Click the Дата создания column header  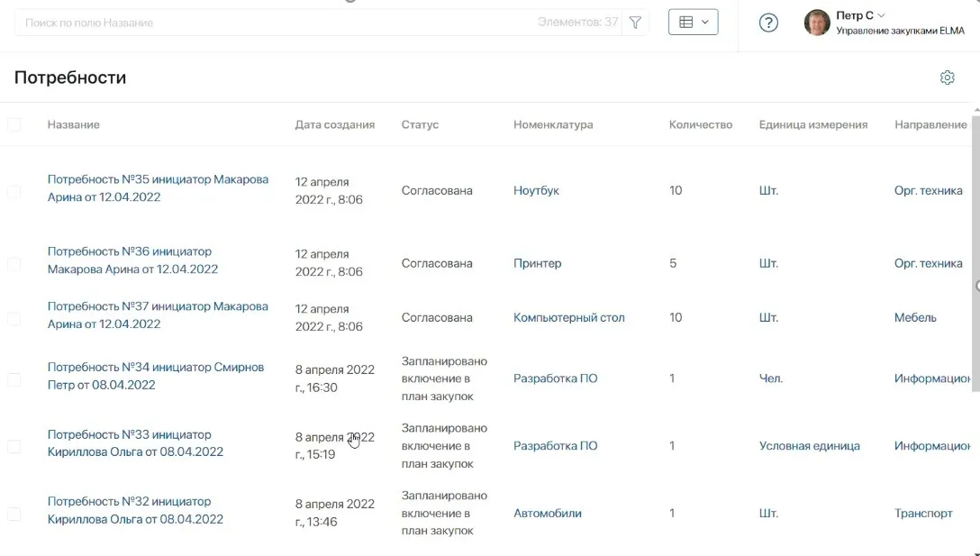point(333,124)
